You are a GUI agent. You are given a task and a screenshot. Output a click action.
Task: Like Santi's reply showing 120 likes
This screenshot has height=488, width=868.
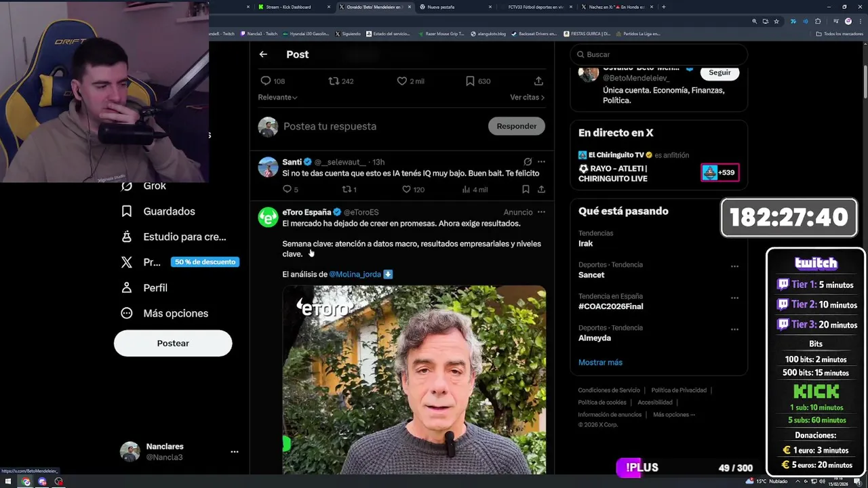click(x=406, y=189)
